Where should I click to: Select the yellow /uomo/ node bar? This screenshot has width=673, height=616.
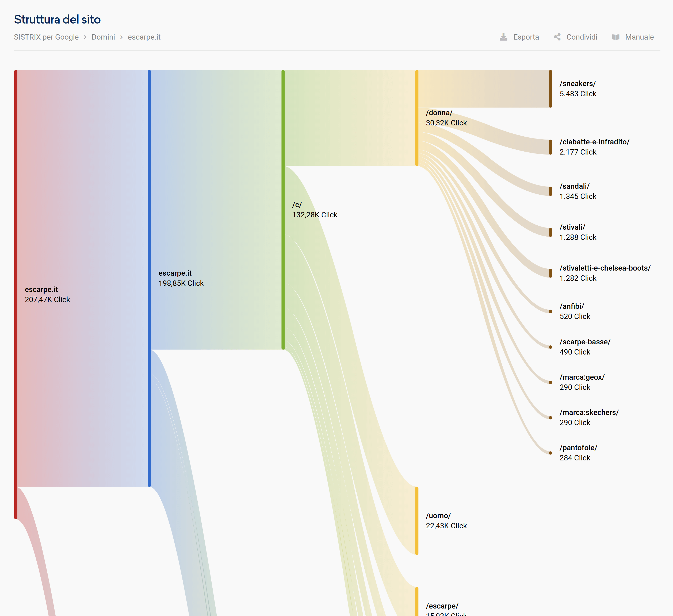point(417,521)
